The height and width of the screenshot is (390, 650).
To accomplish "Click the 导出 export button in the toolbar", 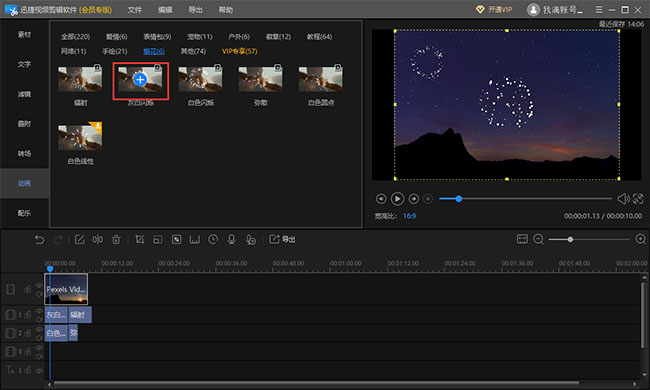I will point(282,240).
